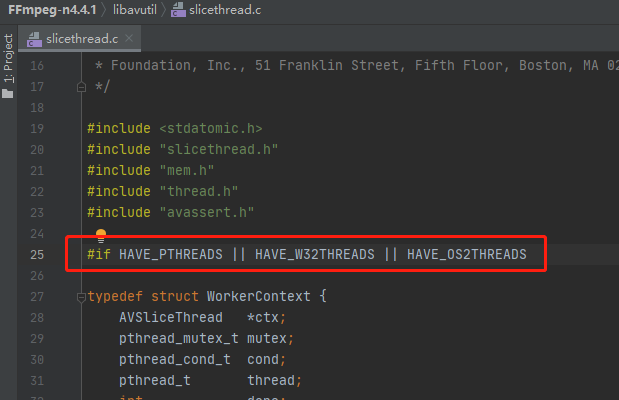Click the HAVE_W32THREADS macro
Viewport: 619px width, 400px height.
(314, 254)
